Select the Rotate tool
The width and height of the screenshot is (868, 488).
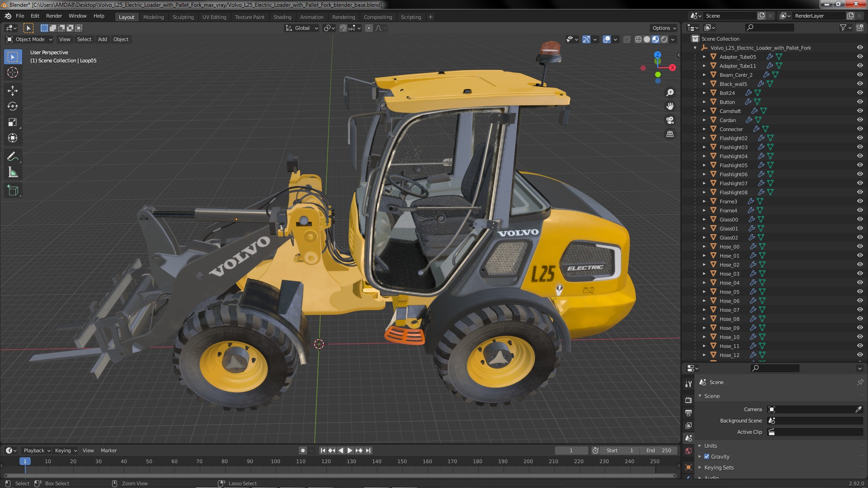pos(13,106)
